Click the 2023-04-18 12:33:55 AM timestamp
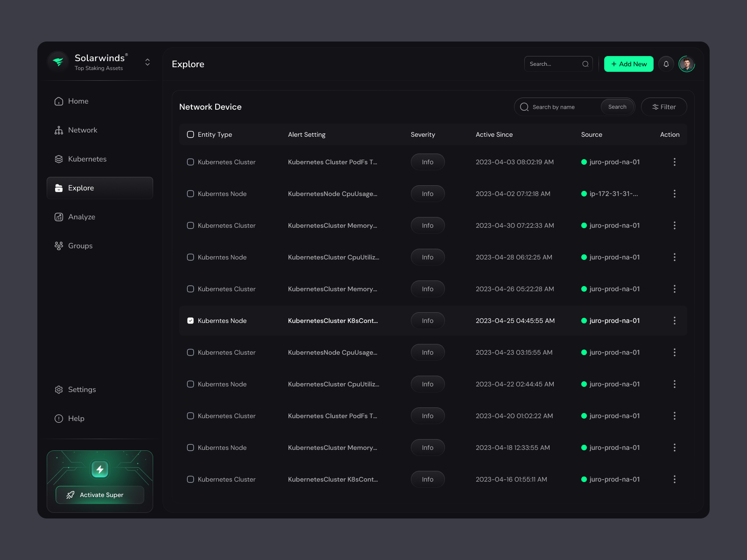 coord(513,448)
